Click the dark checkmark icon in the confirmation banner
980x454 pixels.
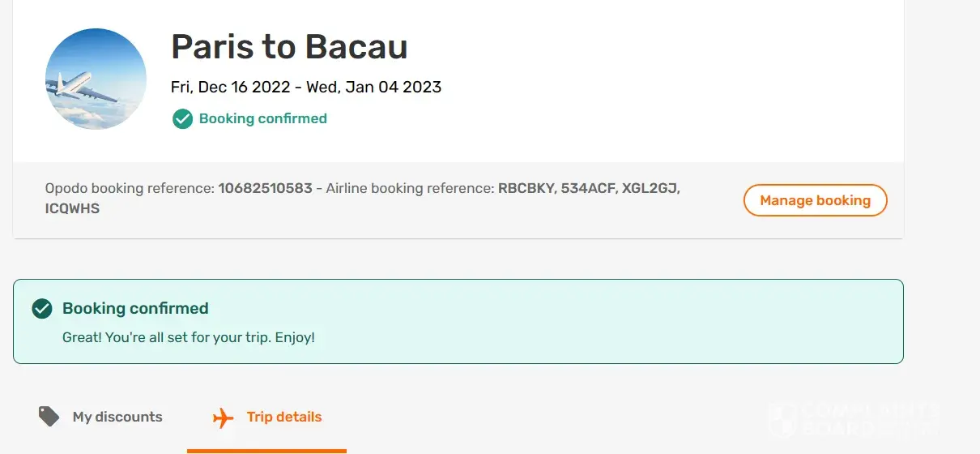(x=42, y=309)
